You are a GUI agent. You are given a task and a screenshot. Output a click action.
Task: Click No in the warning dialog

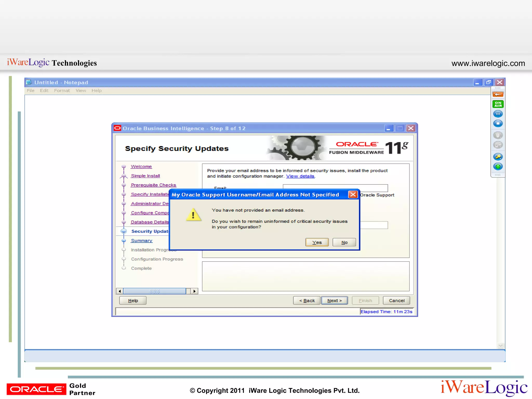344,242
